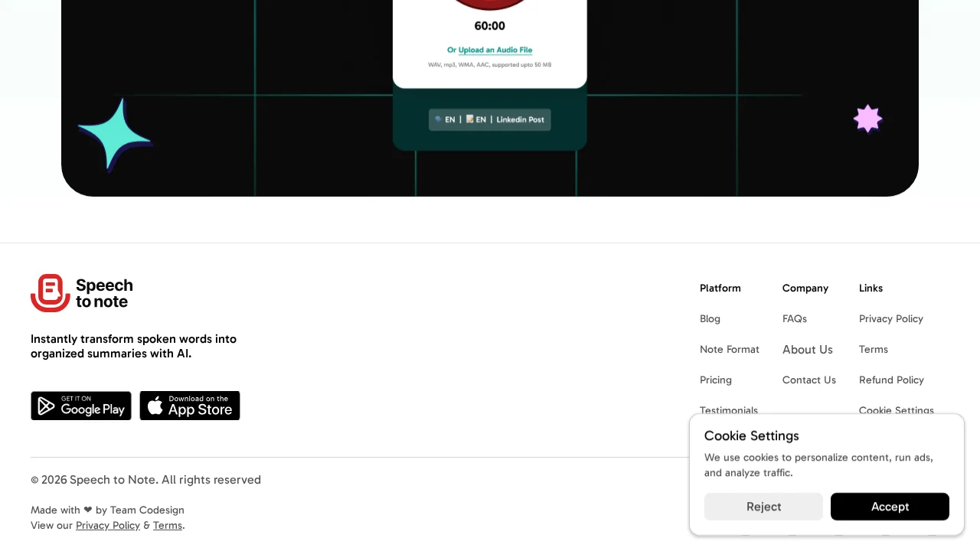This screenshot has height=551, width=980.
Task: Open FAQs under Company
Action: click(794, 319)
